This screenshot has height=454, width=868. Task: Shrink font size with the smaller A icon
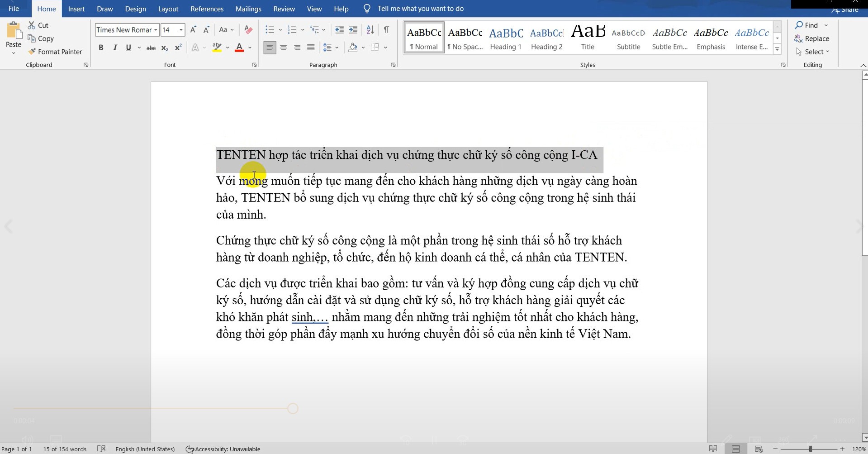[x=206, y=30]
